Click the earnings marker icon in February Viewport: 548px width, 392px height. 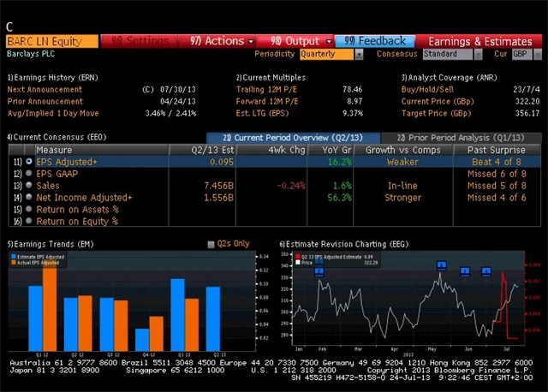click(319, 271)
